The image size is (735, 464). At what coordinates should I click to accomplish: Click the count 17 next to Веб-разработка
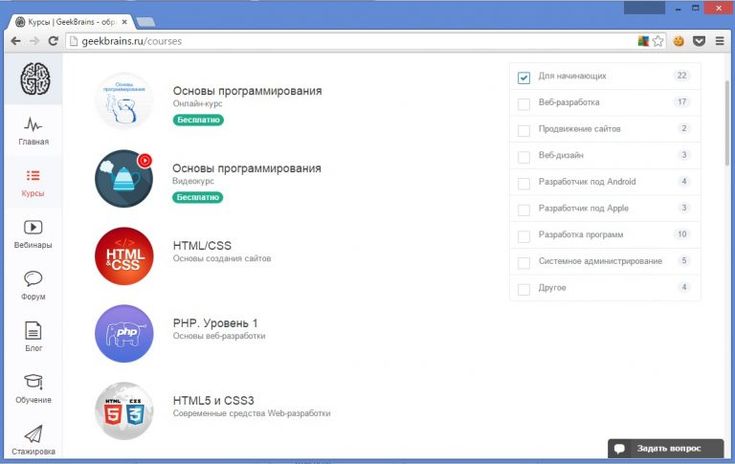[x=682, y=102]
